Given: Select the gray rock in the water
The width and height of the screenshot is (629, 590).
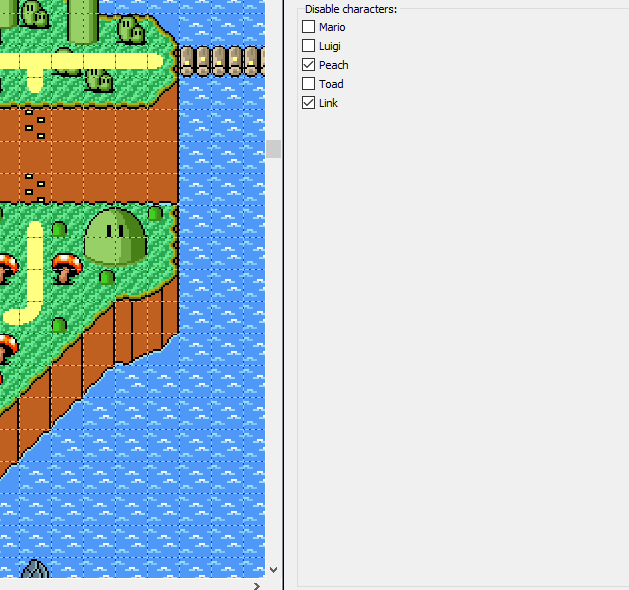Looking at the screenshot, I should click(x=35, y=569).
